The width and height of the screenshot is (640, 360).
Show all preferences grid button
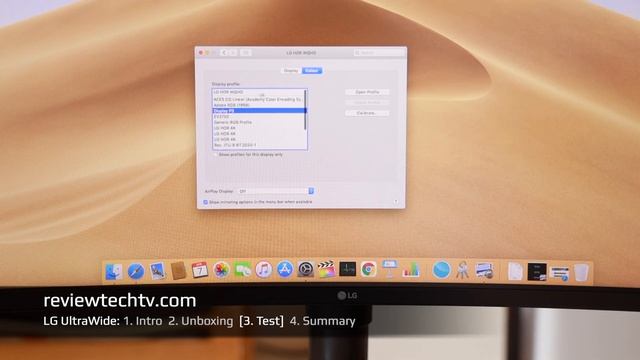pos(246,53)
